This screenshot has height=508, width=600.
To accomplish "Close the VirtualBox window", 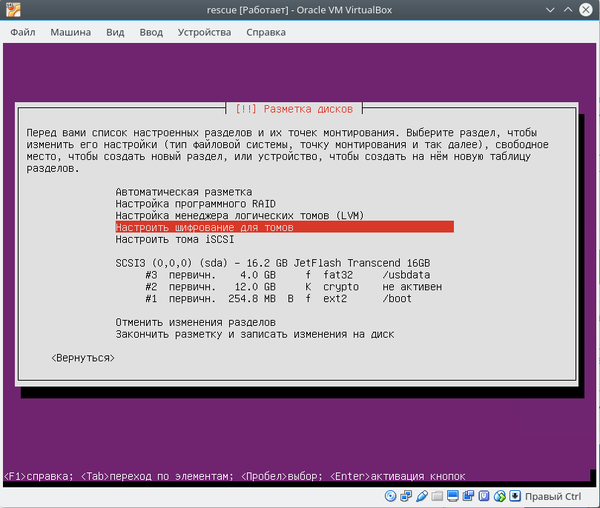I will [x=585, y=10].
